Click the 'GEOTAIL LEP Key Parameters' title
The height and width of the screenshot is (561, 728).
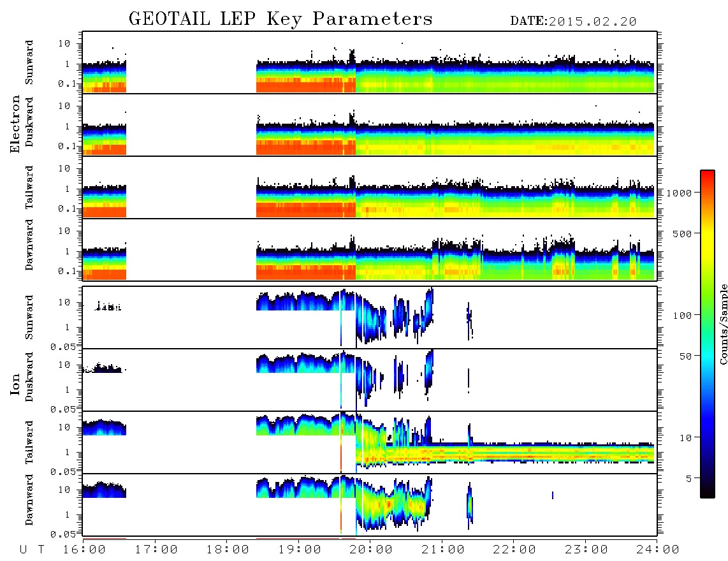280,20
